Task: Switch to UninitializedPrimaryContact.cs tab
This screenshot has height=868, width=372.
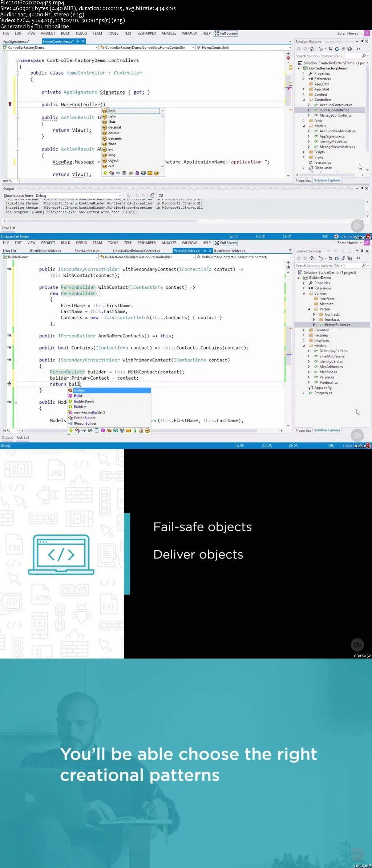Action: pos(137,251)
